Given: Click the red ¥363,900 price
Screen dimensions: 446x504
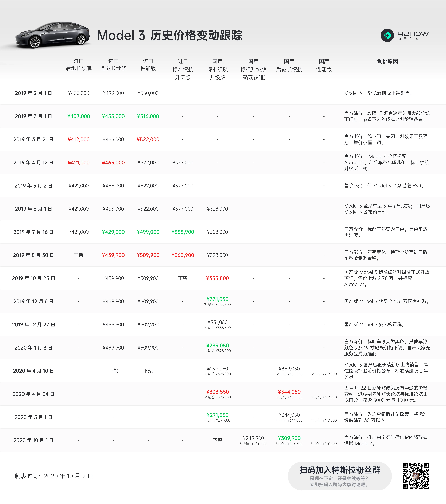Looking at the screenshot, I should pyautogui.click(x=183, y=255).
